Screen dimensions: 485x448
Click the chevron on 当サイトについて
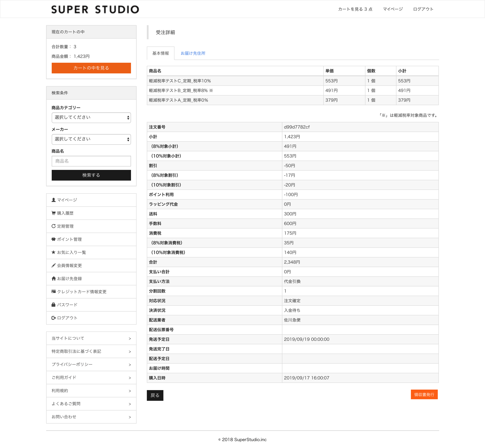tap(130, 338)
